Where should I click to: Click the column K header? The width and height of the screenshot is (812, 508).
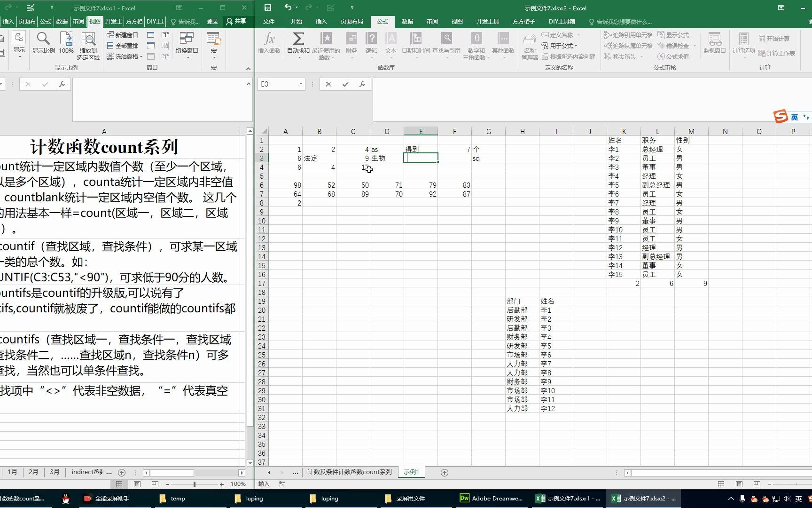(624, 131)
